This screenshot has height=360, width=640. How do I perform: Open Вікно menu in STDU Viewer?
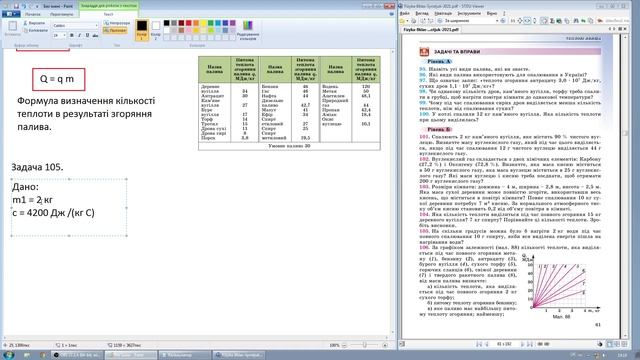tap(492, 14)
